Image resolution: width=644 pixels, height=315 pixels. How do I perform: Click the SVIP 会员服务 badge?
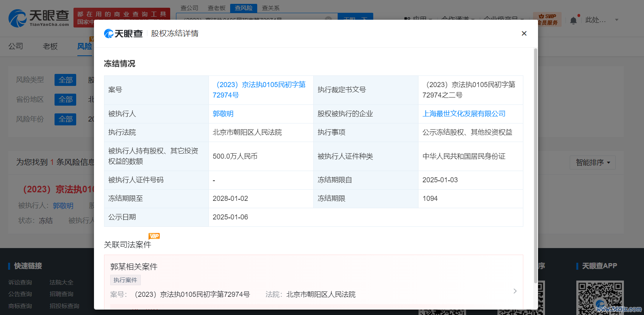547,19
